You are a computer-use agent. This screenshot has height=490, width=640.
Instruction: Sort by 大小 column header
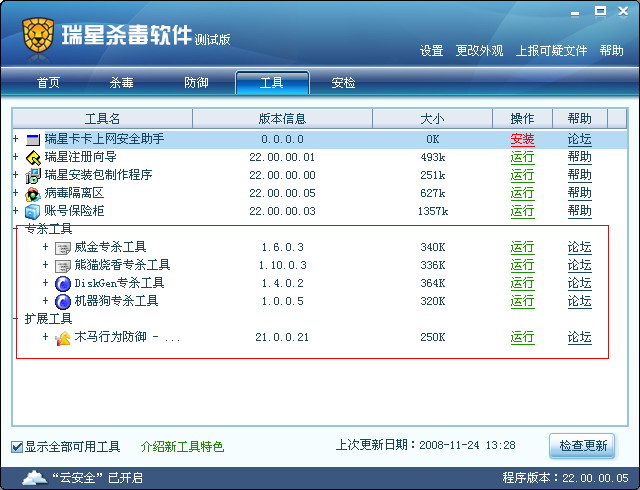[x=432, y=119]
